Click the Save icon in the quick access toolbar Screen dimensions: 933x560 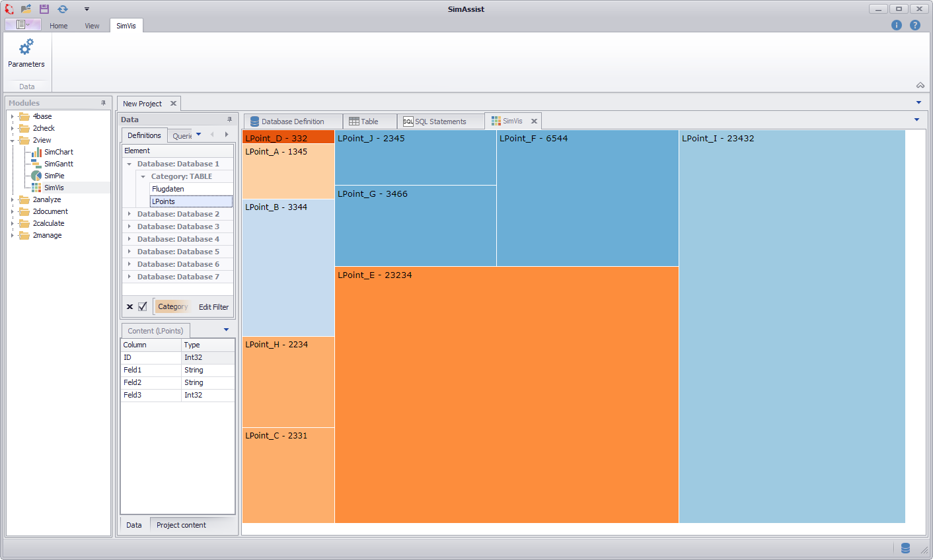click(x=43, y=9)
